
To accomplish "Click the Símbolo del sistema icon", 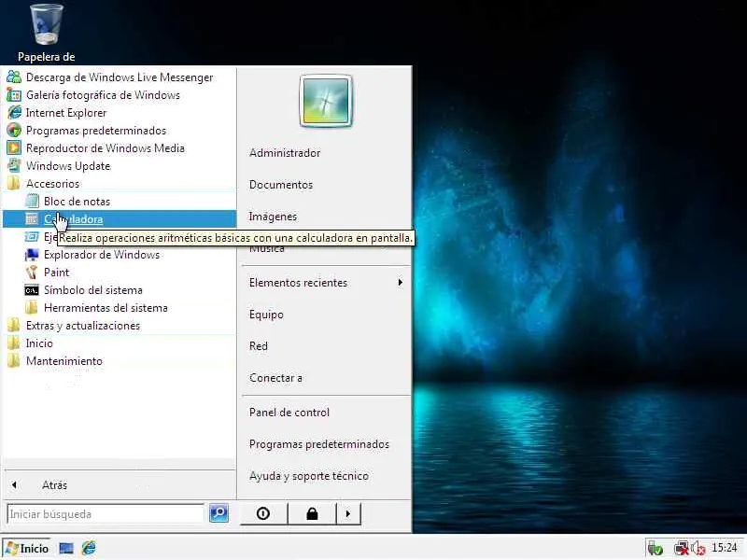I will tap(32, 290).
